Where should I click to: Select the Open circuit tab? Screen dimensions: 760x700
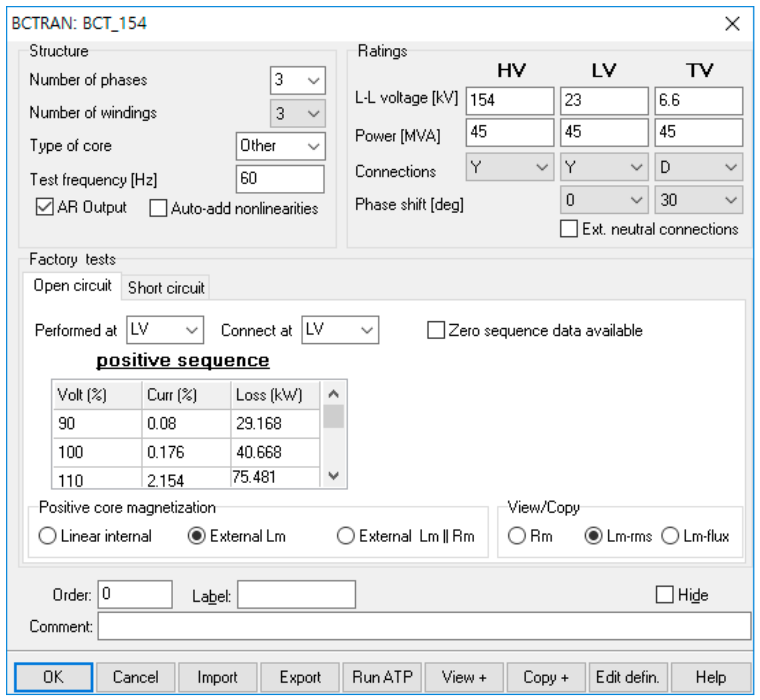tap(72, 286)
